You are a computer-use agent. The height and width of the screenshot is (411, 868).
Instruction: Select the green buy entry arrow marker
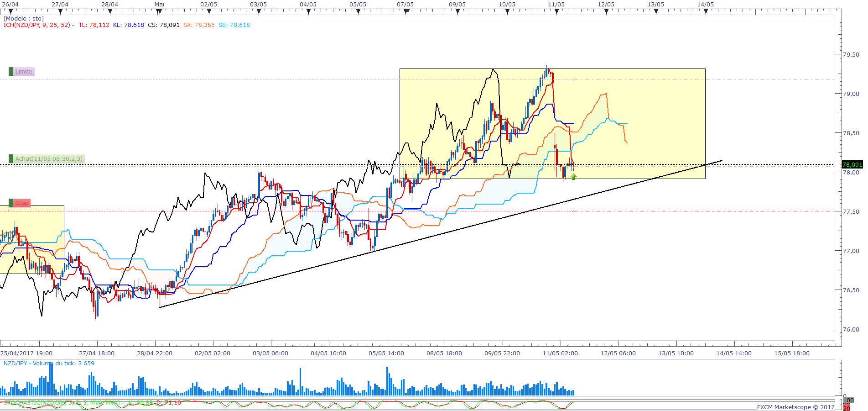pos(573,177)
